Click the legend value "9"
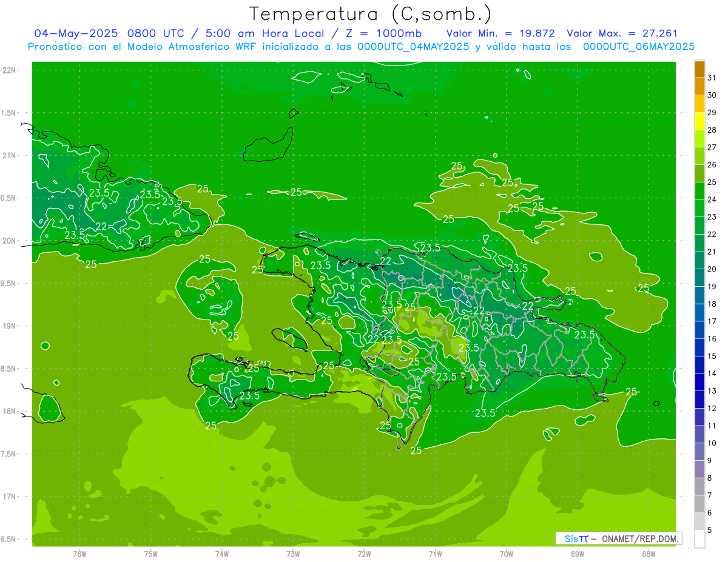The height and width of the screenshot is (562, 728). [710, 461]
